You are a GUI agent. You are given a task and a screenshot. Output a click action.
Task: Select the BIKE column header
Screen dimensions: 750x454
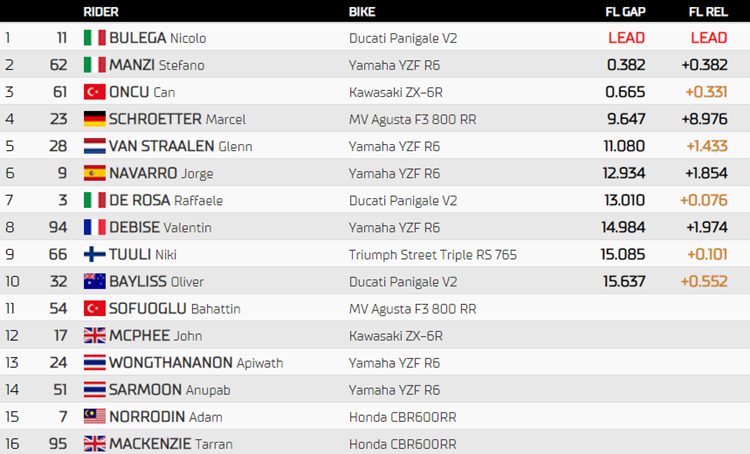[362, 11]
